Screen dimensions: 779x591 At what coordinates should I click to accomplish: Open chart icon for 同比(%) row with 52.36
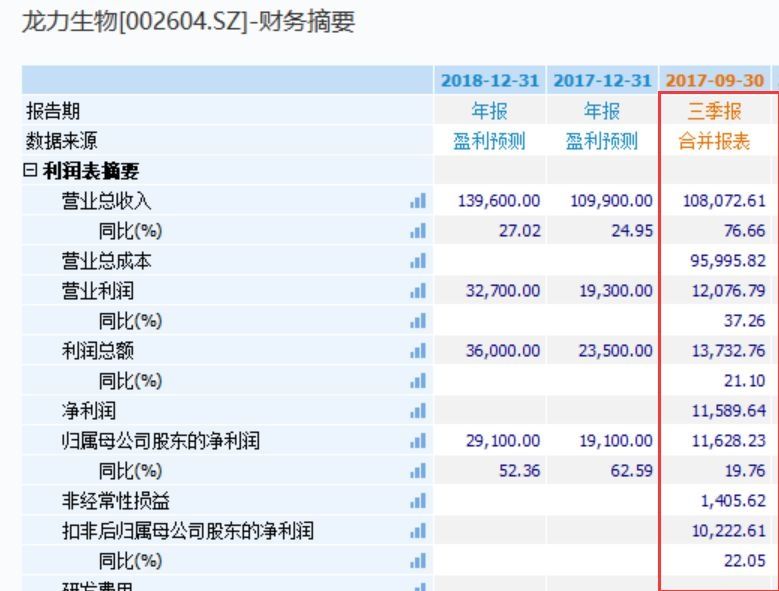click(x=418, y=470)
